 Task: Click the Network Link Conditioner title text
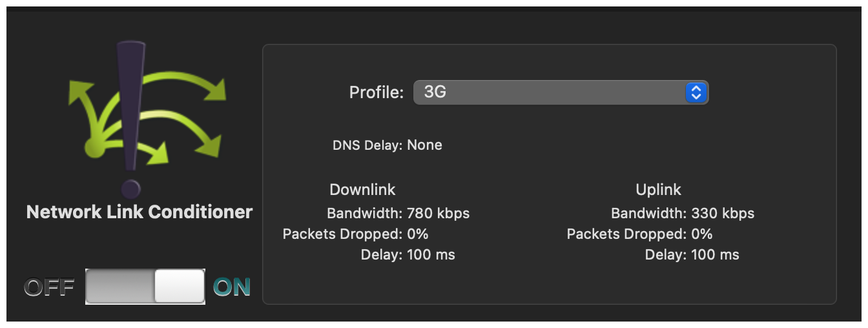pyautogui.click(x=139, y=212)
